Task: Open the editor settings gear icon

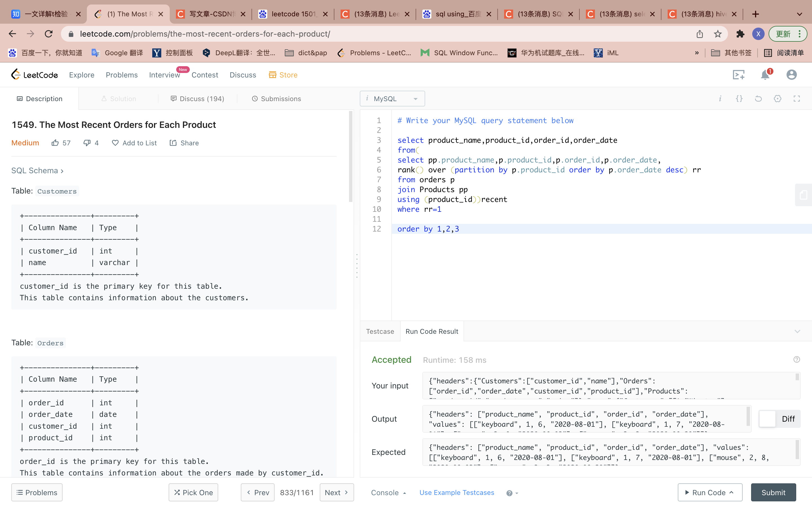Action: point(777,99)
